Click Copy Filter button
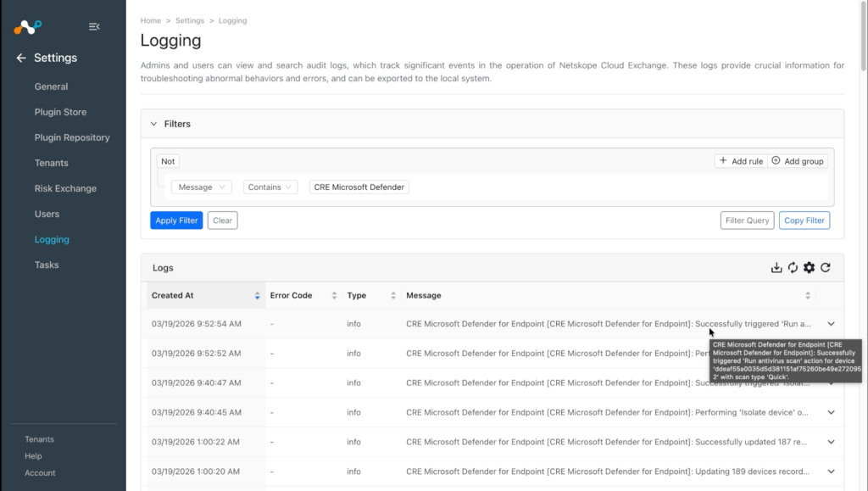 point(804,220)
